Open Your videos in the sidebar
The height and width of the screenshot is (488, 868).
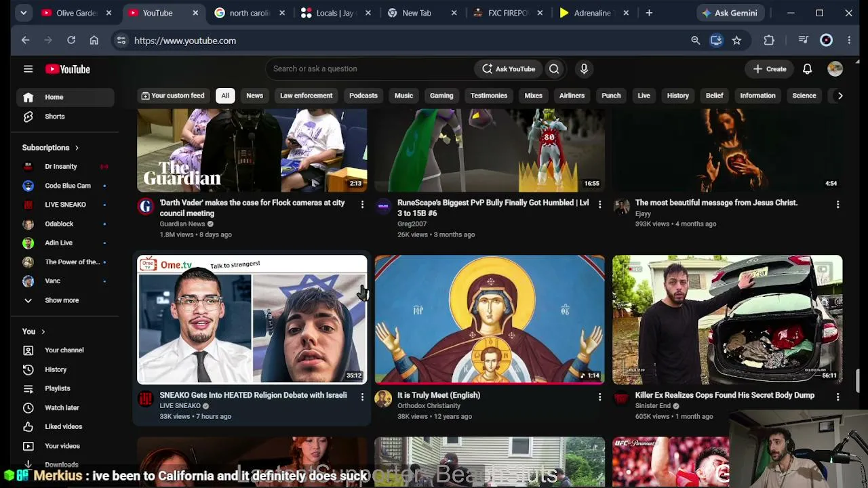65,446
